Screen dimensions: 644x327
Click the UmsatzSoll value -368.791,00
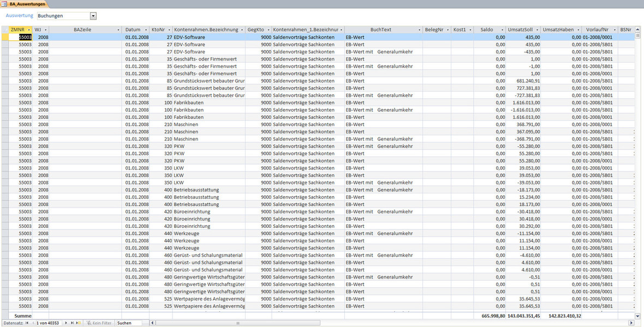[x=527, y=139]
